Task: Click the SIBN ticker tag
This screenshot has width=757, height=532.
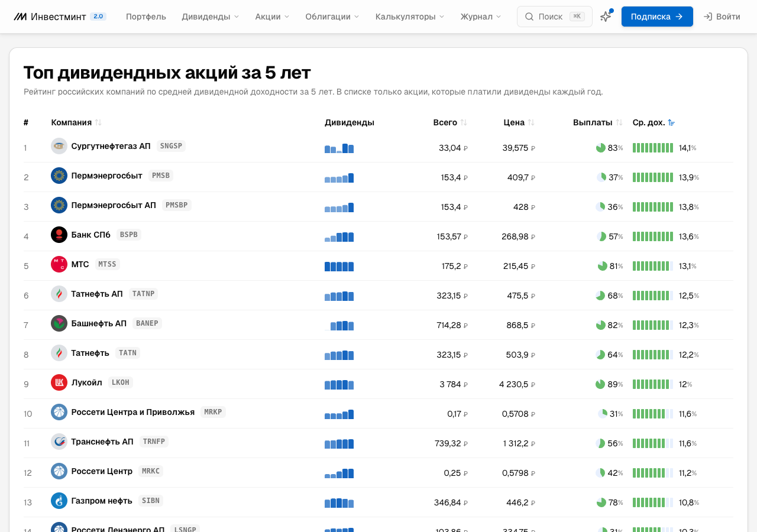Action: [x=151, y=501]
